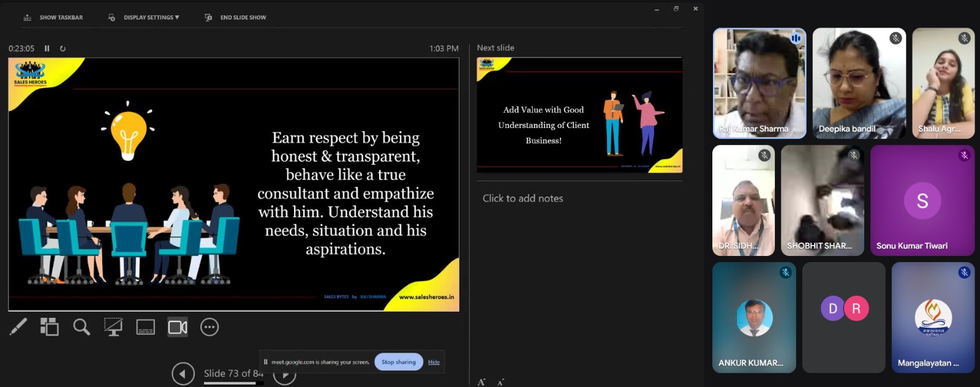Click the black or unblack slideshow icon
Image resolution: width=980 pixels, height=387 pixels.
[113, 327]
